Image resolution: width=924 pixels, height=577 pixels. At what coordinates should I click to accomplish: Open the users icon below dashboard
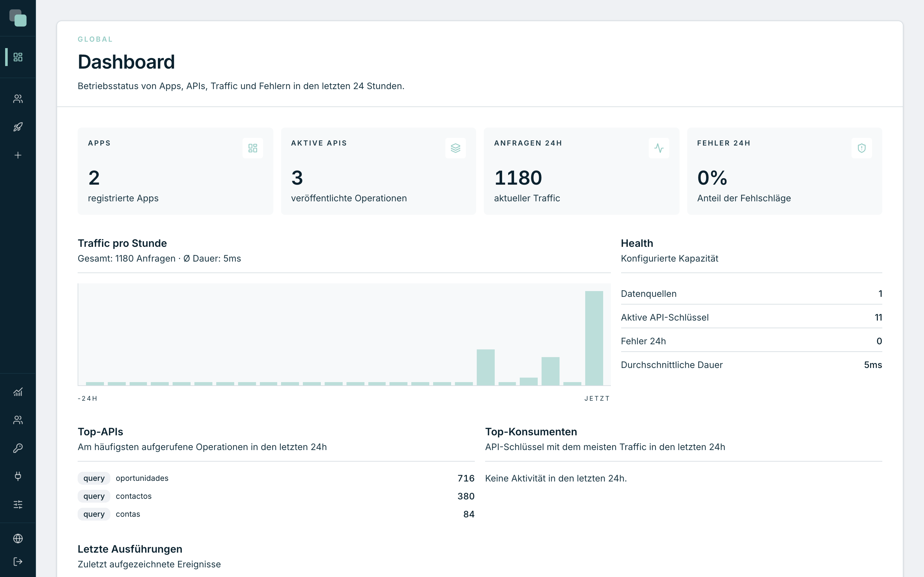[18, 99]
